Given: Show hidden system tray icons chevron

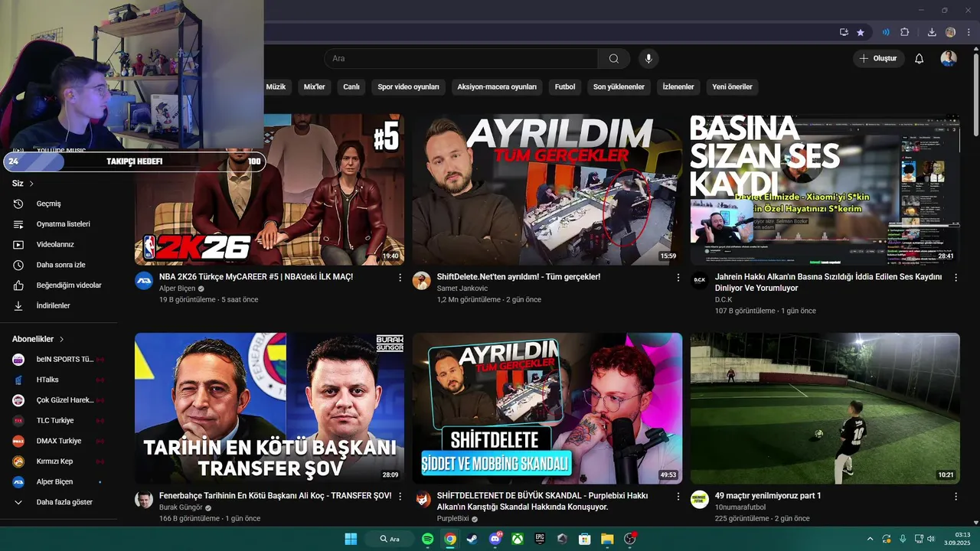Looking at the screenshot, I should tap(870, 539).
